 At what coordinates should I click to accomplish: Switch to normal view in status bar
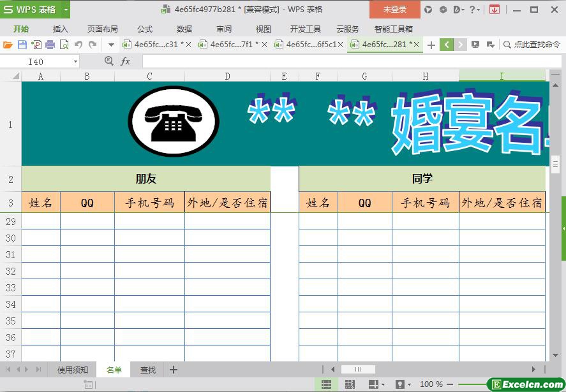pos(326,384)
